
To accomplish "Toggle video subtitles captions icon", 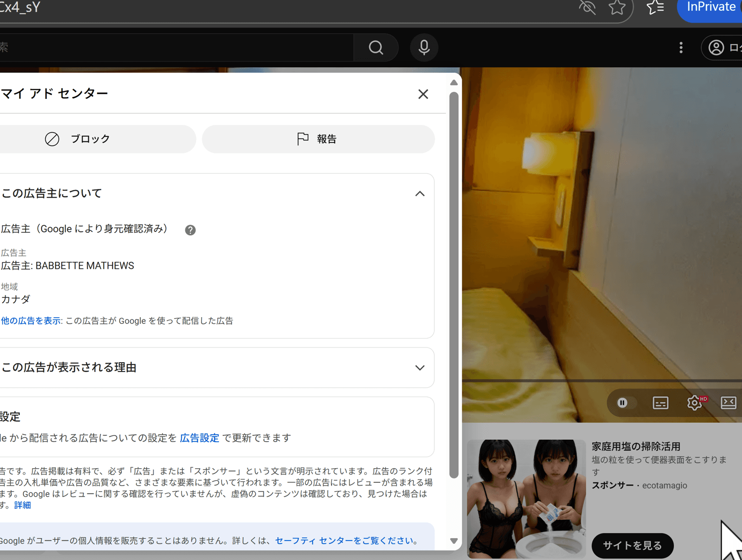I will 660,403.
